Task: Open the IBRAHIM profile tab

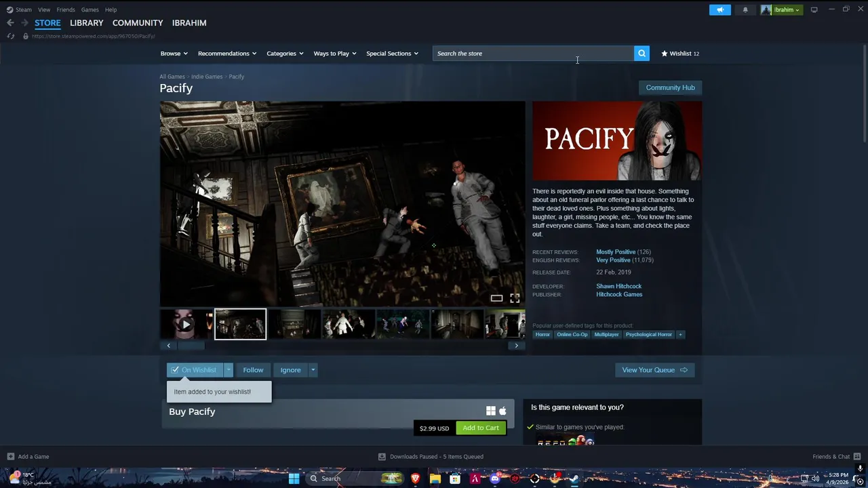Action: (189, 23)
